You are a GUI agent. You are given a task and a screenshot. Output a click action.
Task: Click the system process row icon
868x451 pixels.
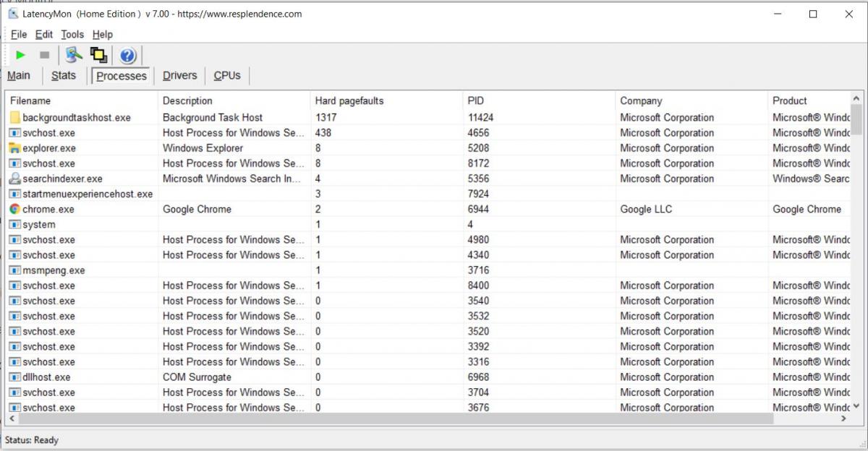(x=15, y=224)
